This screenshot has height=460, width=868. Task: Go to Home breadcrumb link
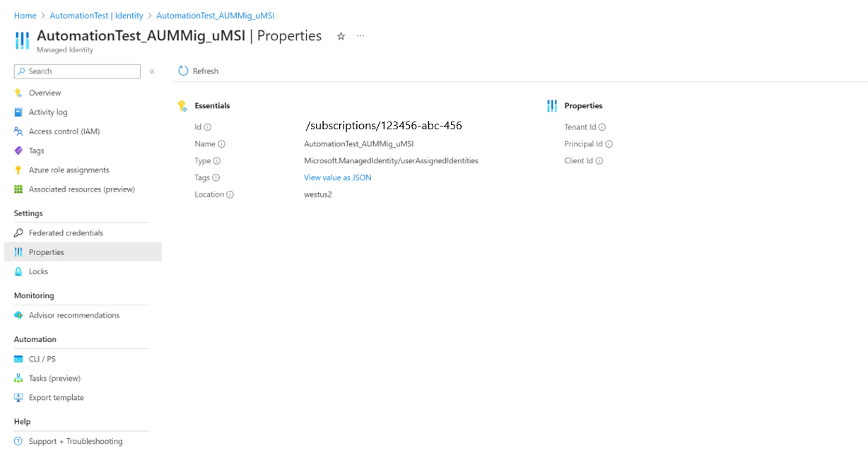25,16
